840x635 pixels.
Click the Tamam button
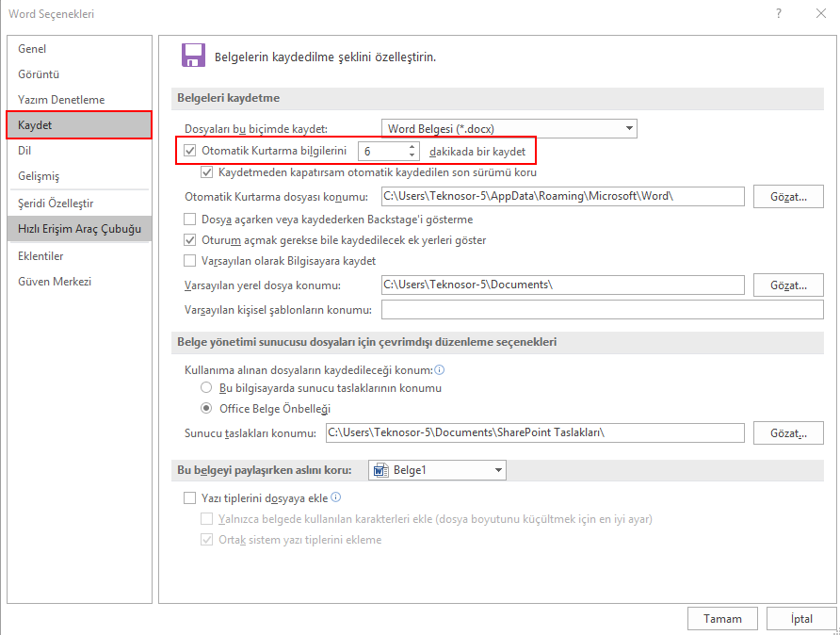click(722, 619)
